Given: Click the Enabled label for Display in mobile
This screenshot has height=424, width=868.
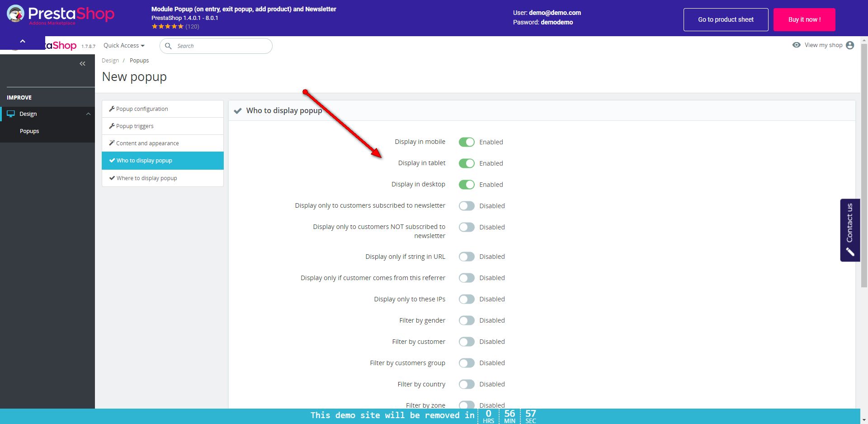Looking at the screenshot, I should coord(491,142).
